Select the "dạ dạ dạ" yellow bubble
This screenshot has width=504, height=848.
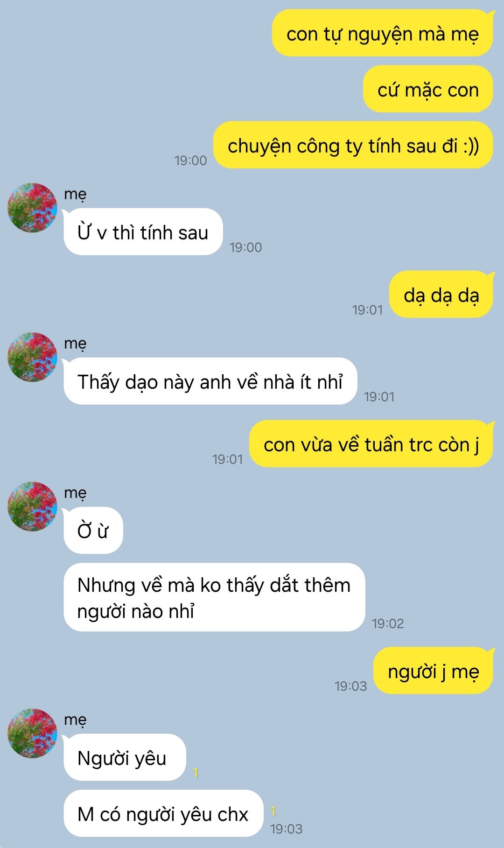pos(441,294)
